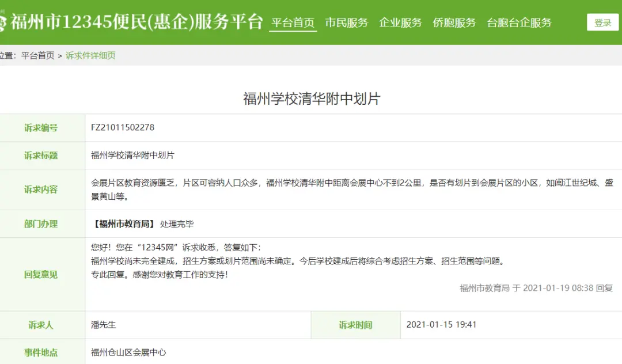This screenshot has width=622, height=364.
Task: Click the page heading 福州学校清华附中划片
Action: tap(312, 98)
